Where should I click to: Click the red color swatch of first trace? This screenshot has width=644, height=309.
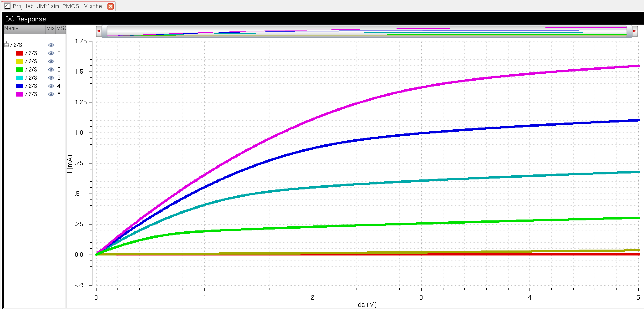19,53
